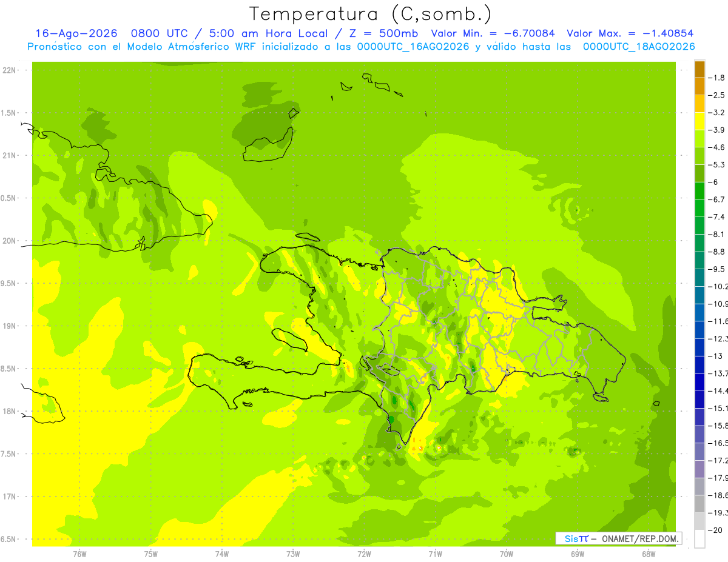
Task: Click the "-20" colorbar value
Action: point(715,530)
